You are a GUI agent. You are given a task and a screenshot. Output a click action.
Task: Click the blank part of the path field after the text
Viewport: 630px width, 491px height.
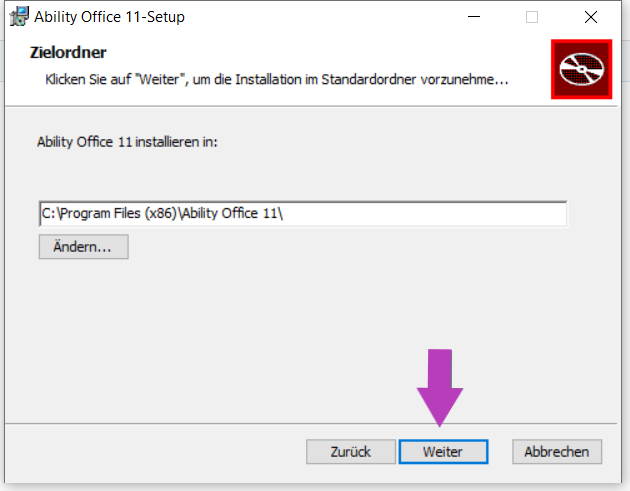tap(426, 213)
